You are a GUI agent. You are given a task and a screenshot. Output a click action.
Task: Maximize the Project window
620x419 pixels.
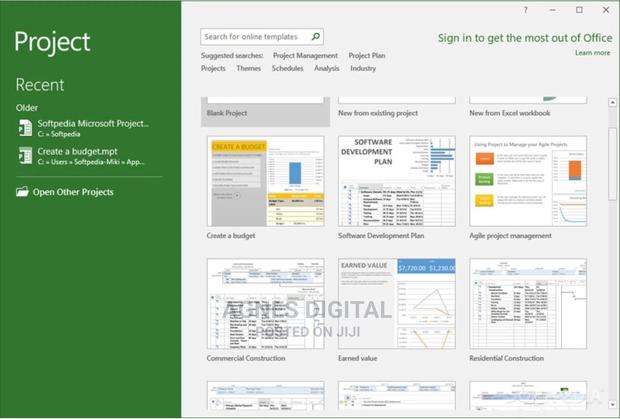point(579,10)
